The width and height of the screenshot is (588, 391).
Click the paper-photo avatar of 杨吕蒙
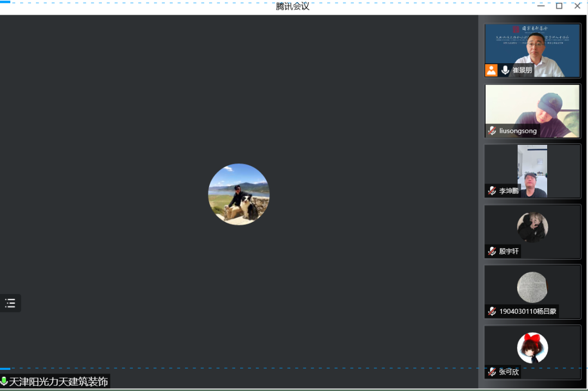pyautogui.click(x=532, y=288)
